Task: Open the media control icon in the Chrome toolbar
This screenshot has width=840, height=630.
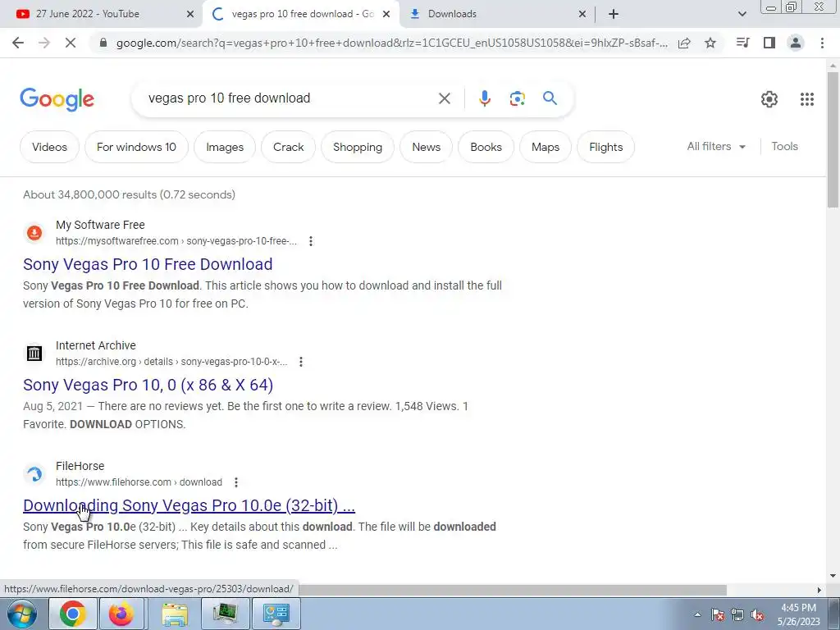Action: click(742, 43)
